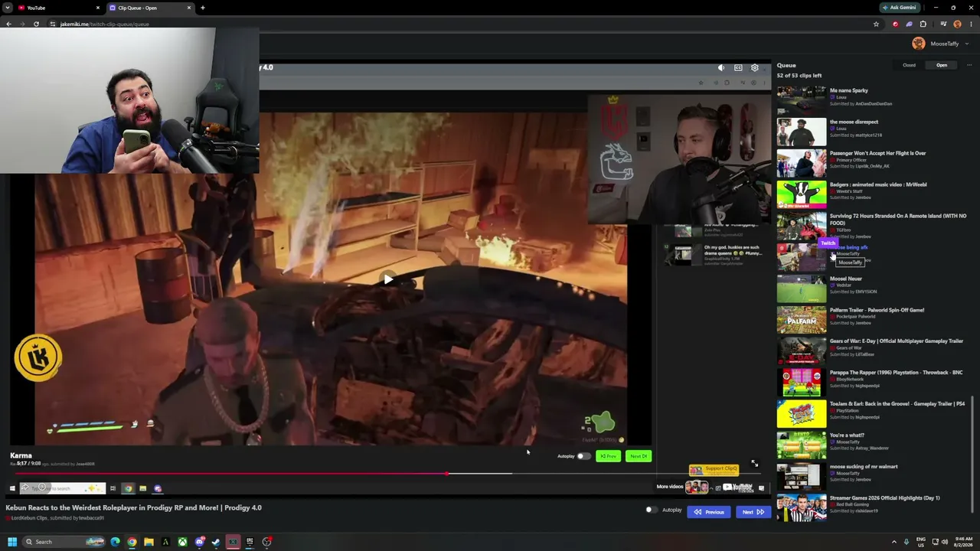
Task: Open 'Passenger Won't Accept Her Flight Is Over' clip
Action: [x=873, y=163]
